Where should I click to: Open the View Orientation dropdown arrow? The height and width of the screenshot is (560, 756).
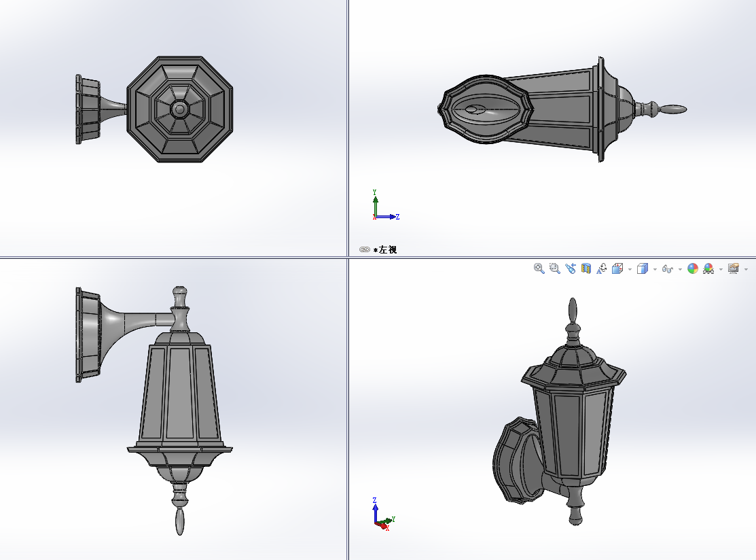pyautogui.click(x=630, y=269)
